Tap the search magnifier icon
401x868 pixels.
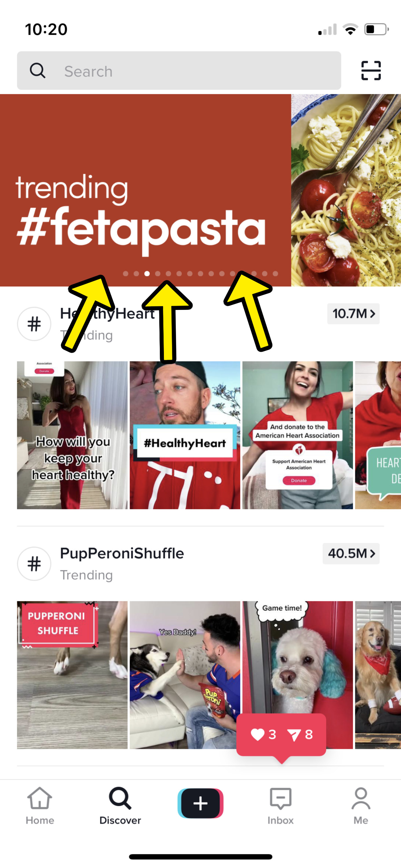pyautogui.click(x=37, y=70)
